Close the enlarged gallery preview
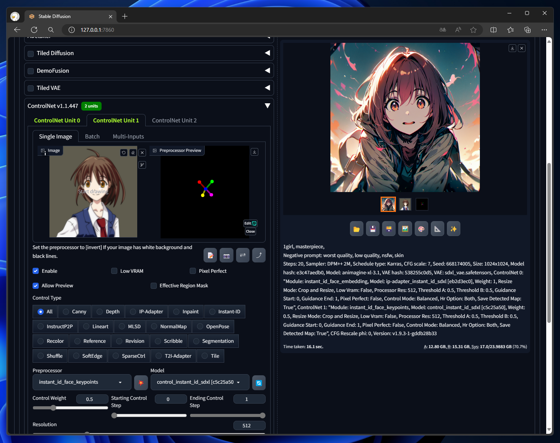Screen dimensions: 560x443 tap(522, 48)
